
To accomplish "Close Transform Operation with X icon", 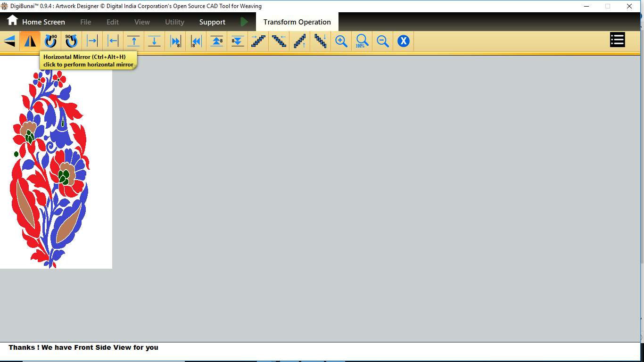I will click(403, 41).
